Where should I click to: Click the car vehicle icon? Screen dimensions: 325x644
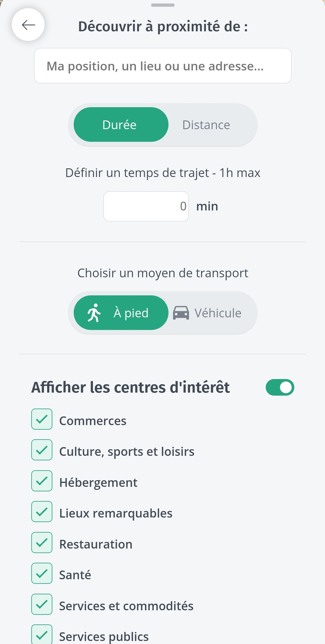tap(181, 313)
